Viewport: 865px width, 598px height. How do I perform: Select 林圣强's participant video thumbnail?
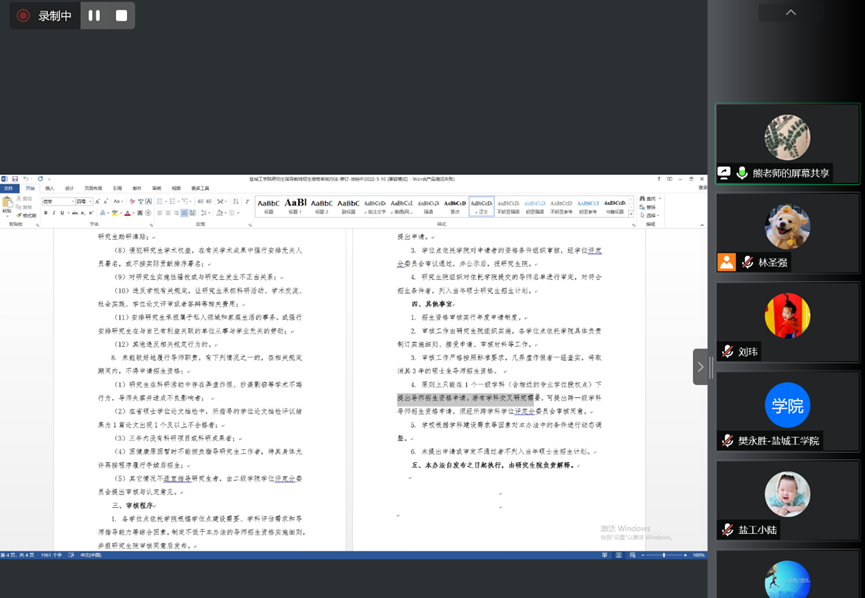click(787, 233)
